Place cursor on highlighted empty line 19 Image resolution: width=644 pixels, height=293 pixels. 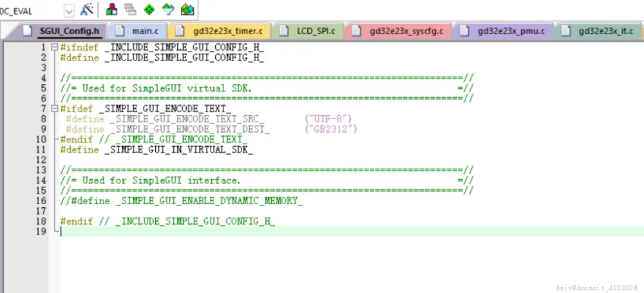(352, 231)
